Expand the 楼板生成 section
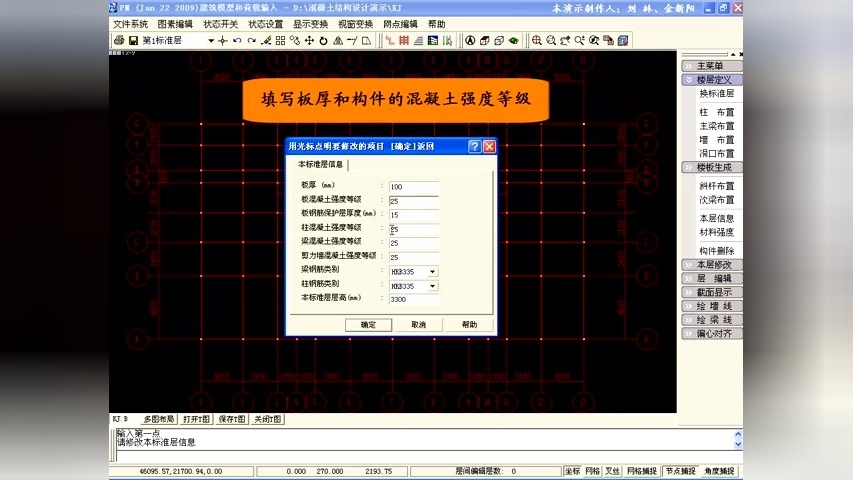The height and width of the screenshot is (480, 853). tap(712, 167)
